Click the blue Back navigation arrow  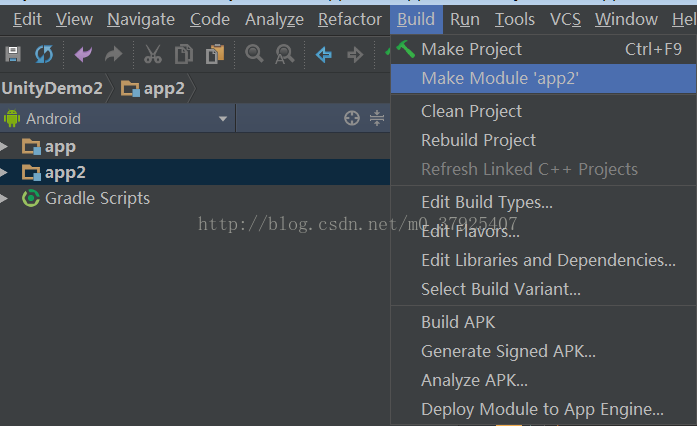(x=324, y=55)
